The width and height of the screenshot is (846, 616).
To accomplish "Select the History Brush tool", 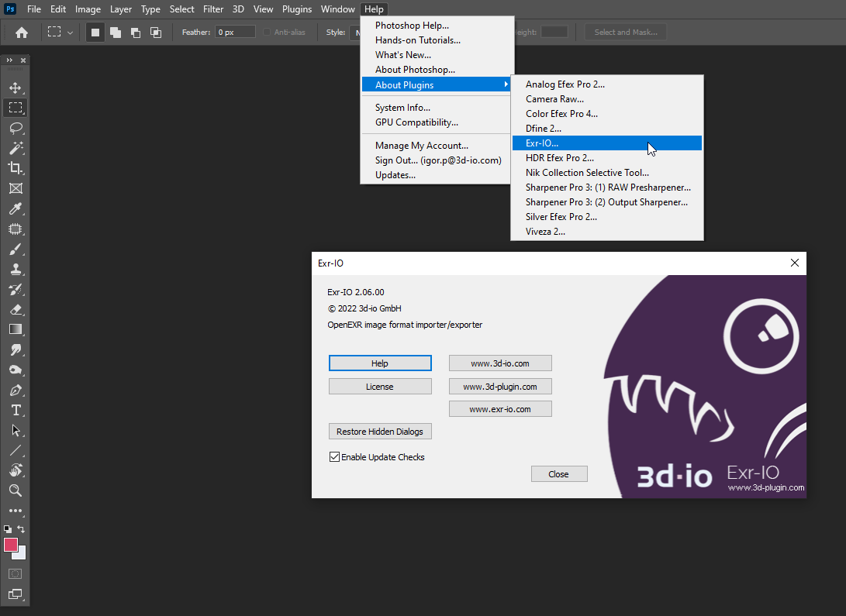I will [x=15, y=290].
